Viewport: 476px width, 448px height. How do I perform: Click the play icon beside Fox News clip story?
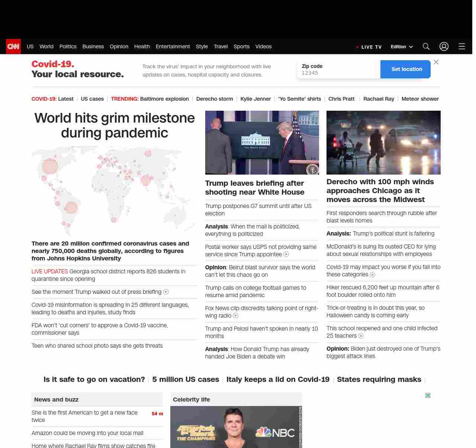pos(235,316)
